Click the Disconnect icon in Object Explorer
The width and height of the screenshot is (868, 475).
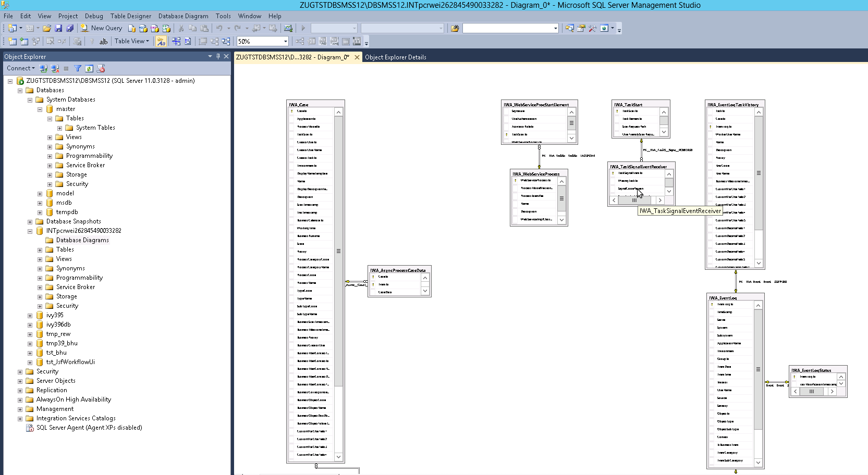click(x=55, y=68)
